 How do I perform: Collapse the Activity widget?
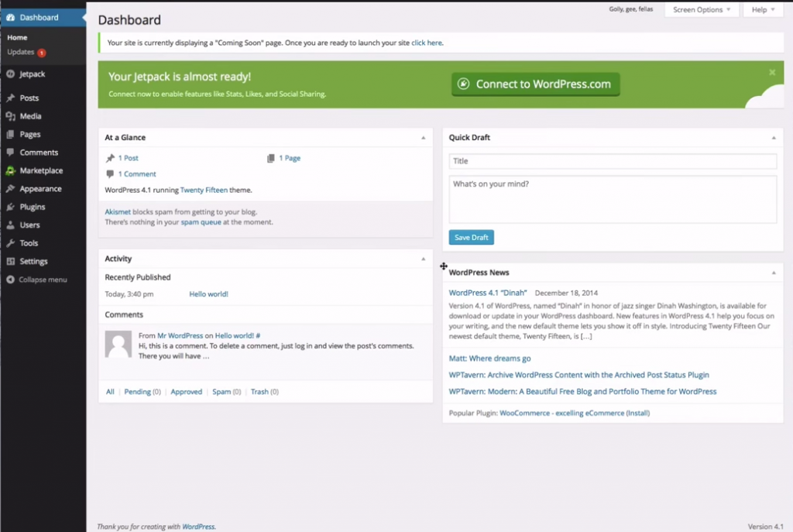[424, 259]
